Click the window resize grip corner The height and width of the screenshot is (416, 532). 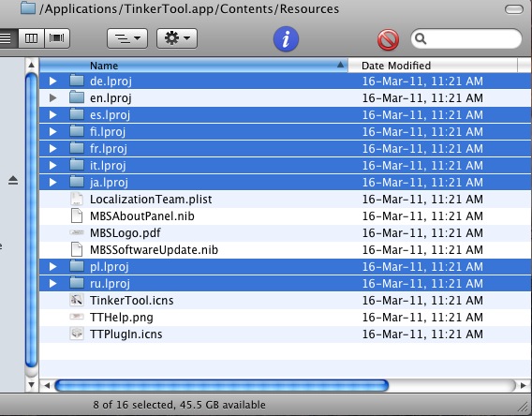tap(524, 406)
